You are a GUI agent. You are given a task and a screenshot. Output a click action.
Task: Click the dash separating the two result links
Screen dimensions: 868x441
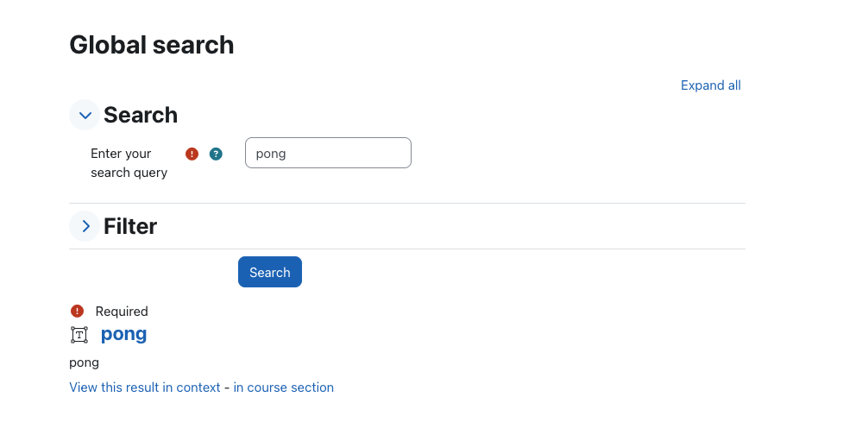226,387
